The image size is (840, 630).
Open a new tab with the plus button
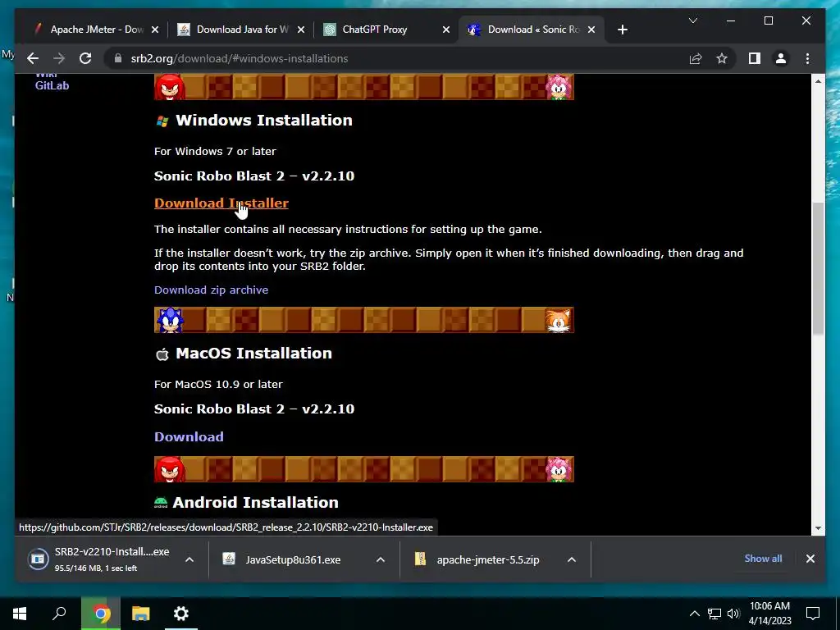click(x=622, y=30)
